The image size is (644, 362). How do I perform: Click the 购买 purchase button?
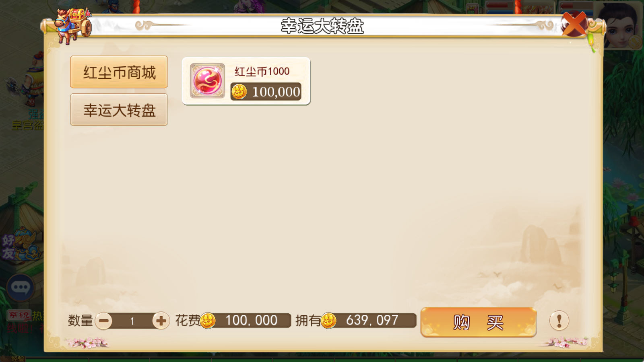(x=479, y=322)
